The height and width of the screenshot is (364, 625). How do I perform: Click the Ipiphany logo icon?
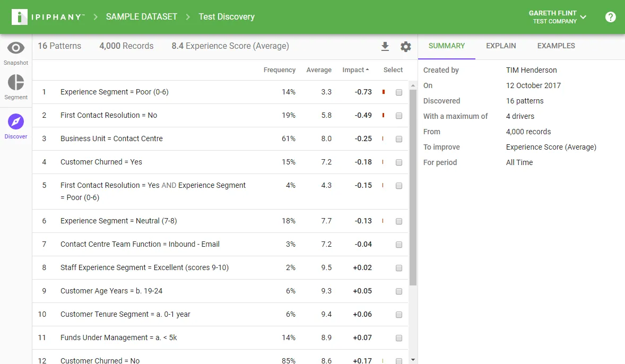[x=20, y=17]
